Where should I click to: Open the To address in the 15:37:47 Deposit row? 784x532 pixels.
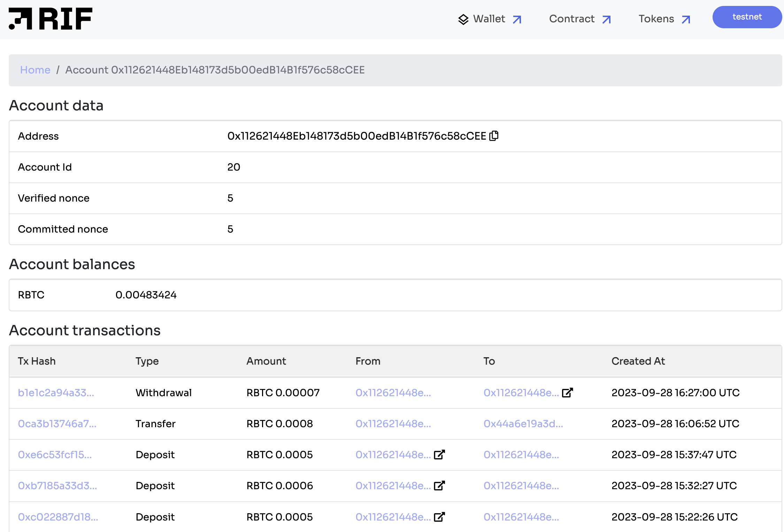pos(521,455)
